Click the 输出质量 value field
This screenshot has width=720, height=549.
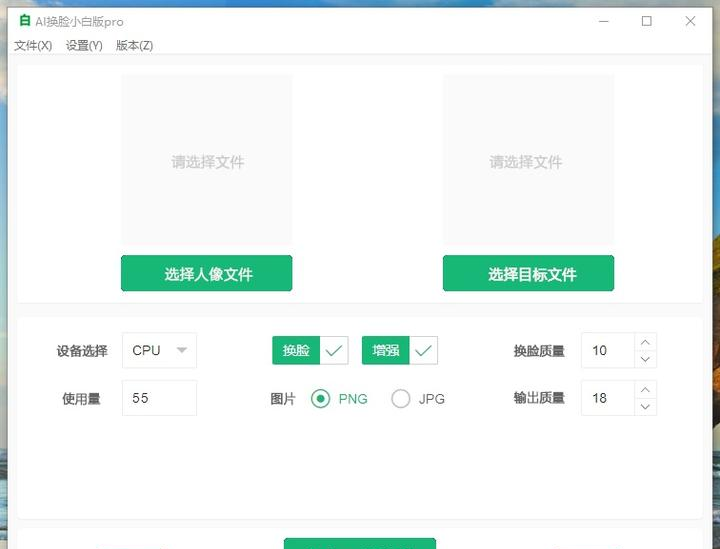pos(608,398)
